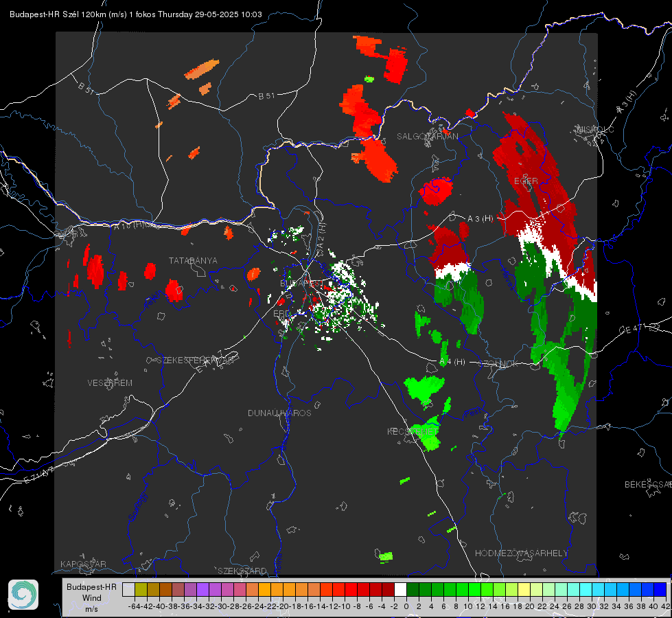Click the legend value '42'

[665, 606]
